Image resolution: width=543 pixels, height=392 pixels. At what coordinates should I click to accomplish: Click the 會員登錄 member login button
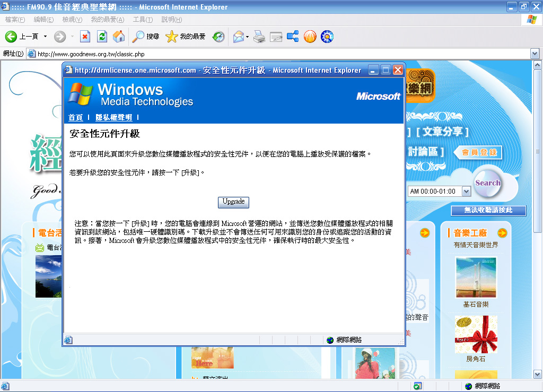pyautogui.click(x=479, y=152)
